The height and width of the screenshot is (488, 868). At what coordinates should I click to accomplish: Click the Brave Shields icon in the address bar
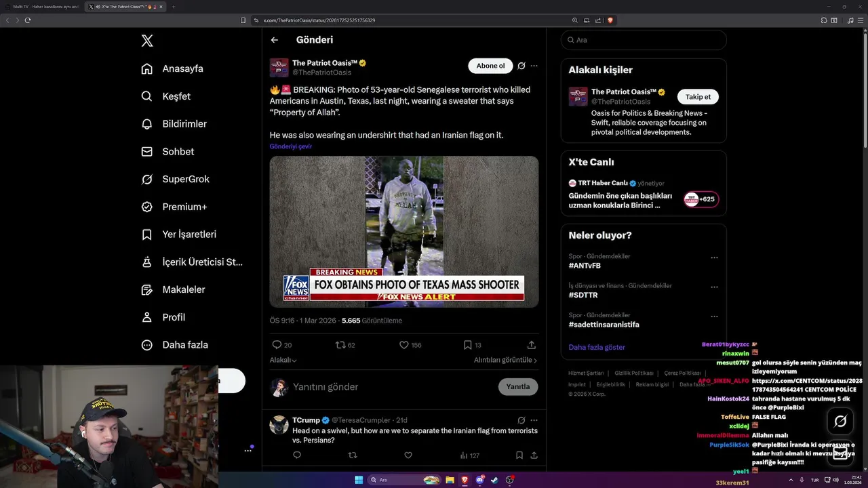[610, 20]
